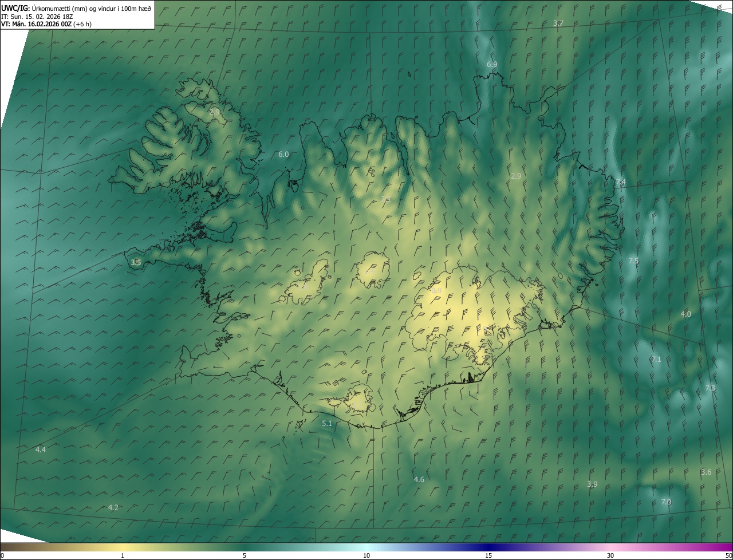The height and width of the screenshot is (560, 733).
Task: Select the 4.4 value label on the map
Action: [41, 449]
